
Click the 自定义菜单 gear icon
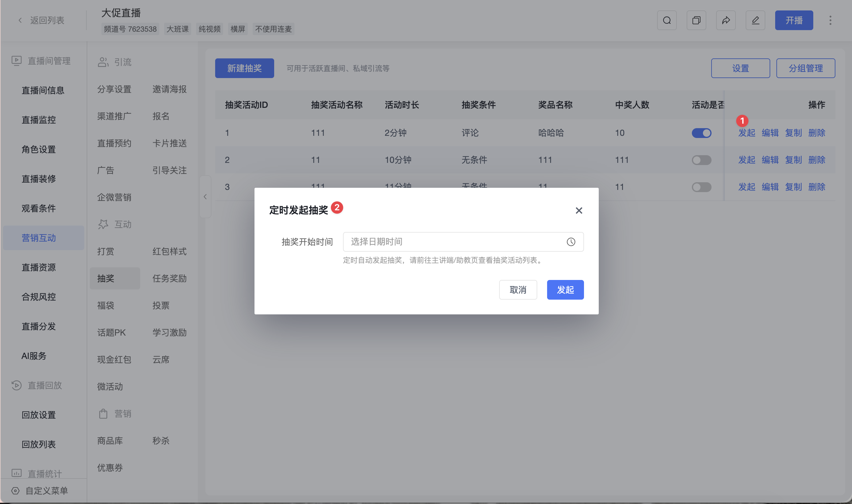[x=15, y=491]
